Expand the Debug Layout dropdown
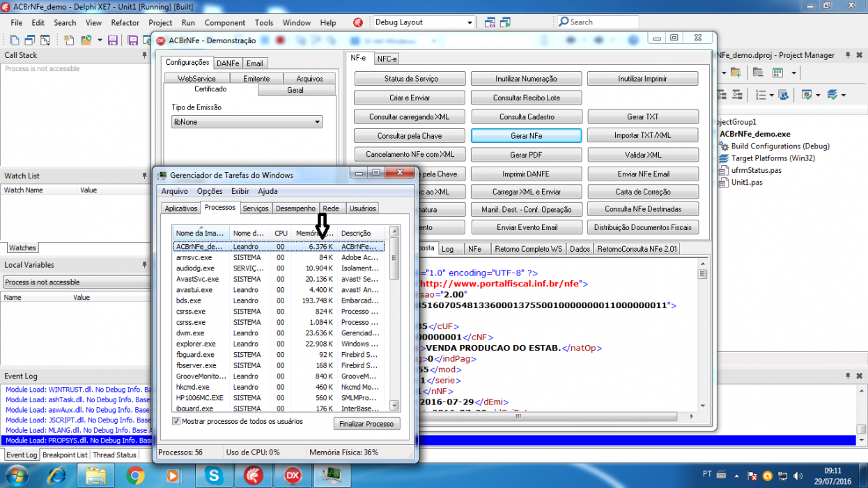Viewport: 868px width, 488px height. click(x=470, y=22)
